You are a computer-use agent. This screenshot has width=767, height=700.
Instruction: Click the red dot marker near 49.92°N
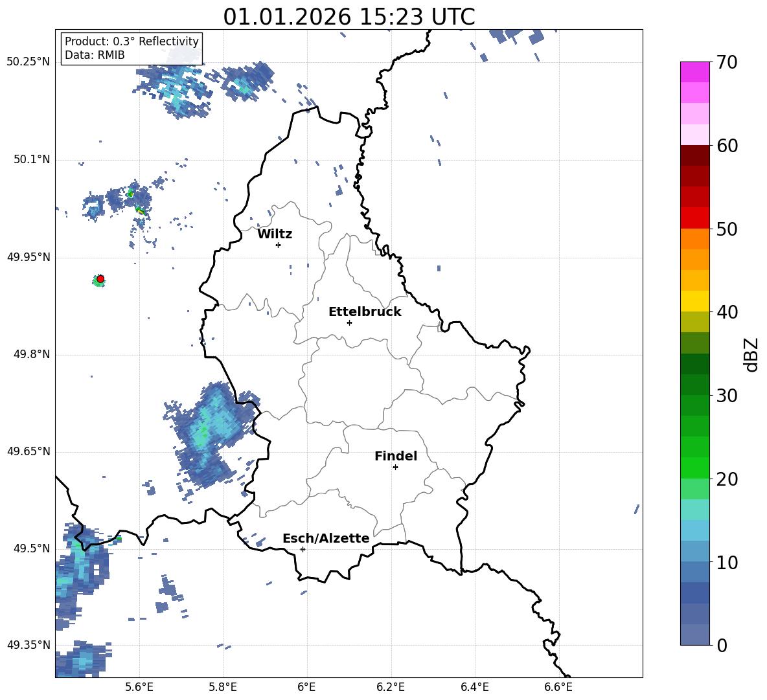click(100, 279)
